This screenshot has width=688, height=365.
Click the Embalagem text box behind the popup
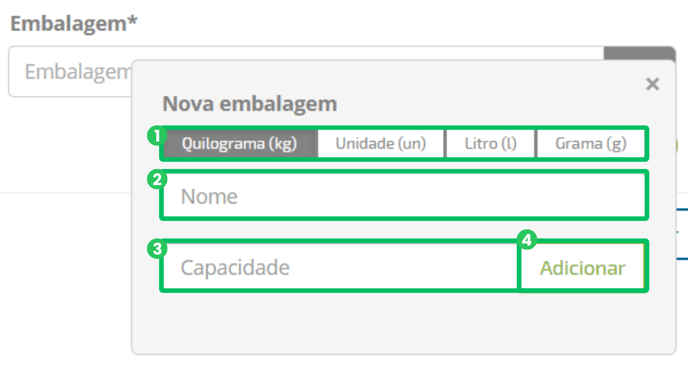tap(70, 72)
